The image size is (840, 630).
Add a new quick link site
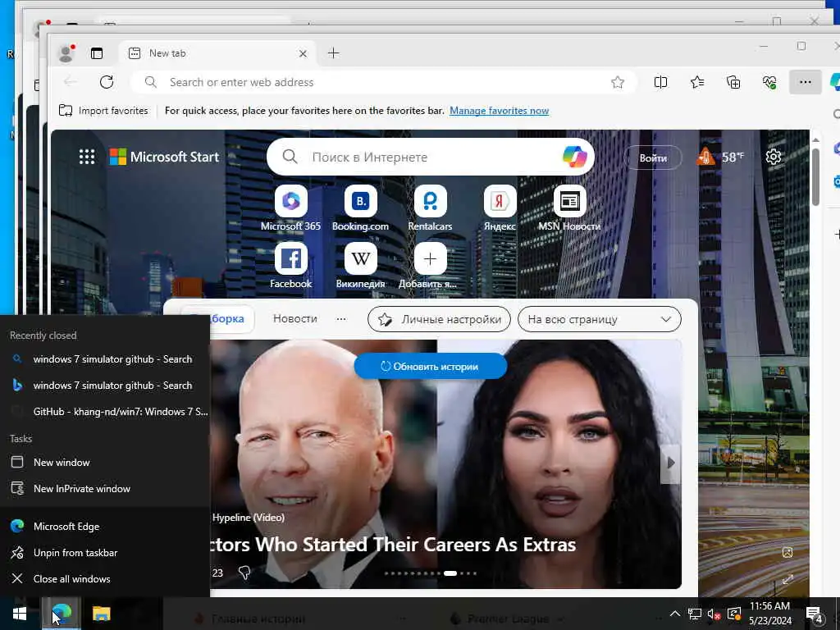(x=430, y=266)
